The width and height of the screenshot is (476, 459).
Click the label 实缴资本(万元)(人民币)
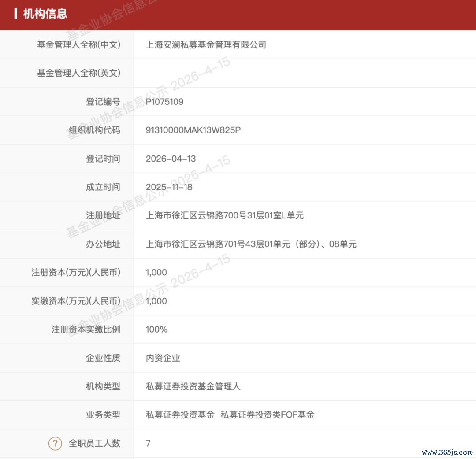(x=76, y=301)
